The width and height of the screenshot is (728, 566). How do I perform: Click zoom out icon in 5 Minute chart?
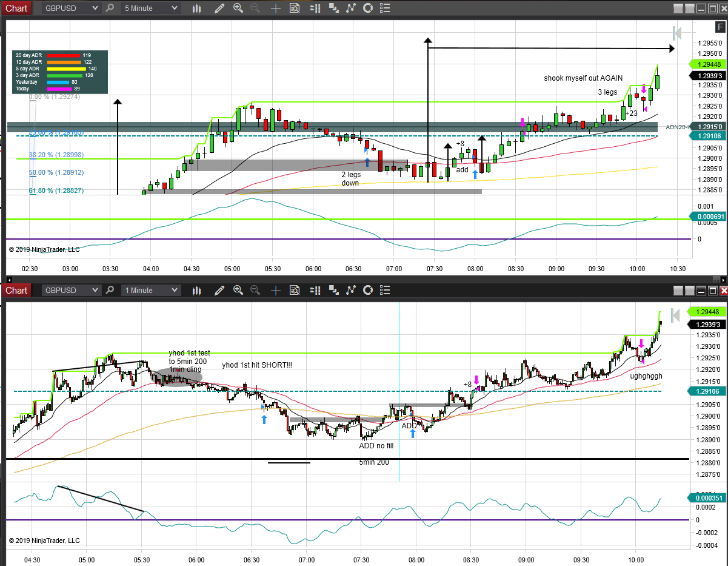click(x=255, y=8)
